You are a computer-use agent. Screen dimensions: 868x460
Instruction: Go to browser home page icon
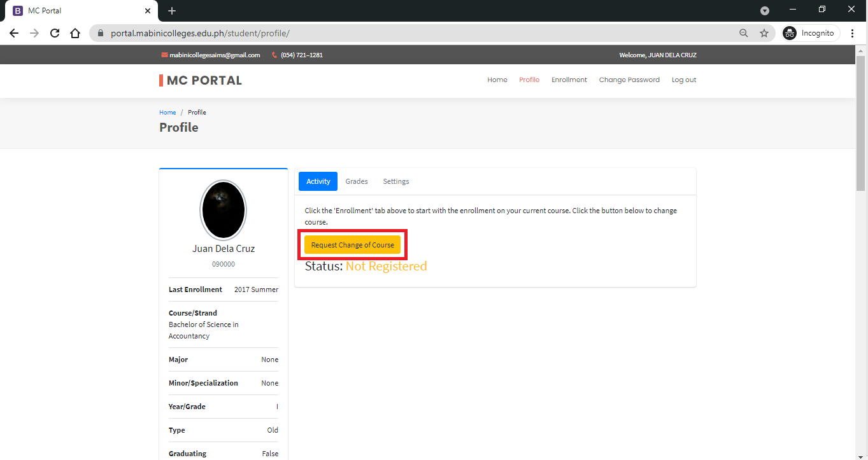click(x=75, y=33)
